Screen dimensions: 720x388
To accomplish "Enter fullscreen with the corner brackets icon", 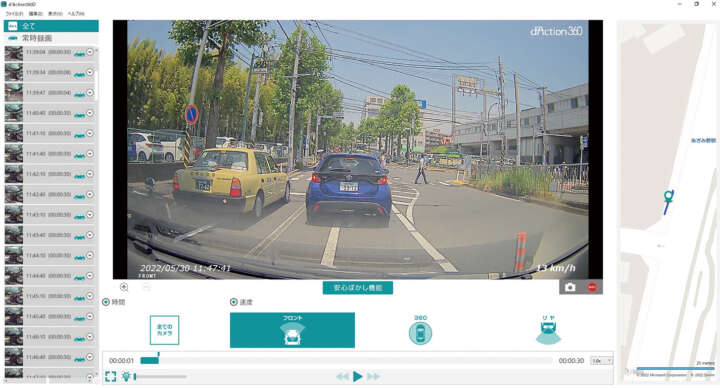I will (x=111, y=377).
